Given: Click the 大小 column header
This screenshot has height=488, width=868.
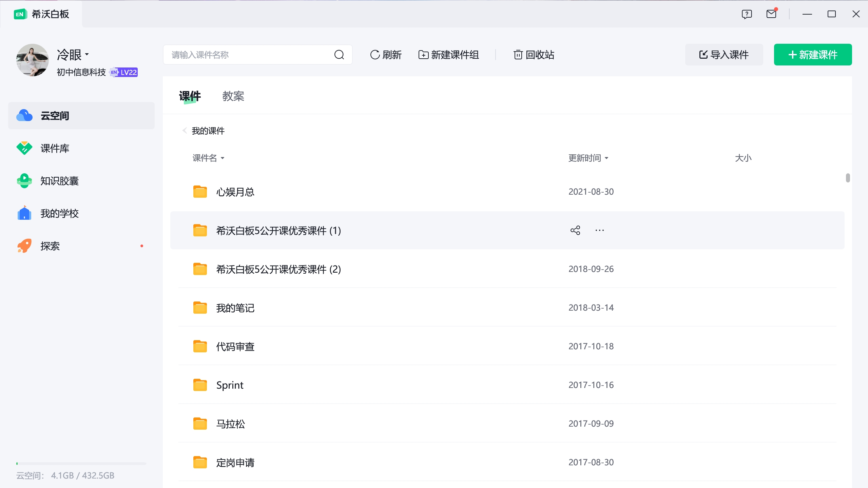Looking at the screenshot, I should pyautogui.click(x=743, y=158).
